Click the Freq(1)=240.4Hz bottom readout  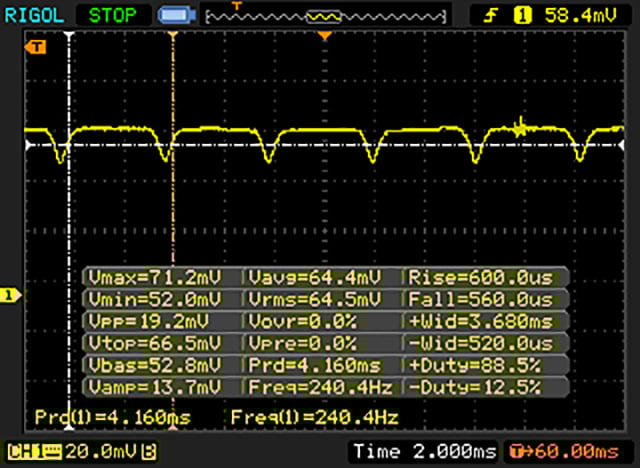pyautogui.click(x=314, y=417)
